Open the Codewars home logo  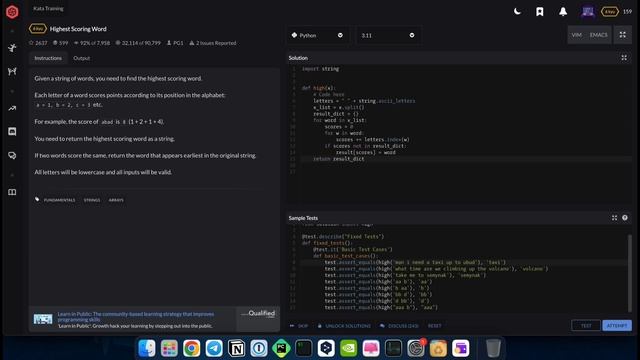click(x=12, y=12)
